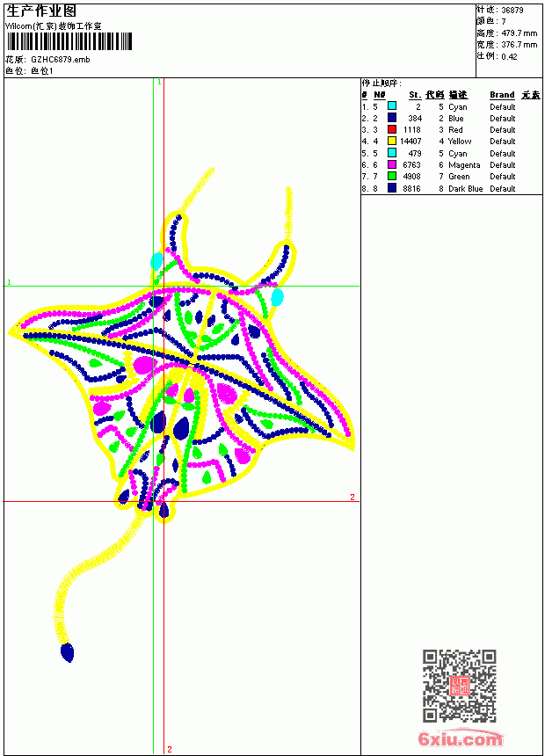Click the cyan oval on the ray's left horn

(x=156, y=261)
